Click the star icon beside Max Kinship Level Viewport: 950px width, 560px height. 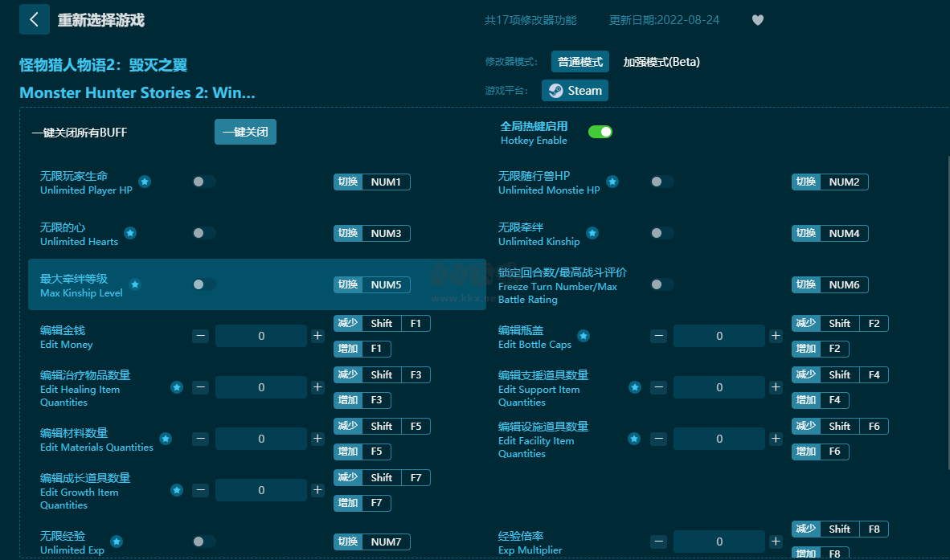click(x=135, y=285)
